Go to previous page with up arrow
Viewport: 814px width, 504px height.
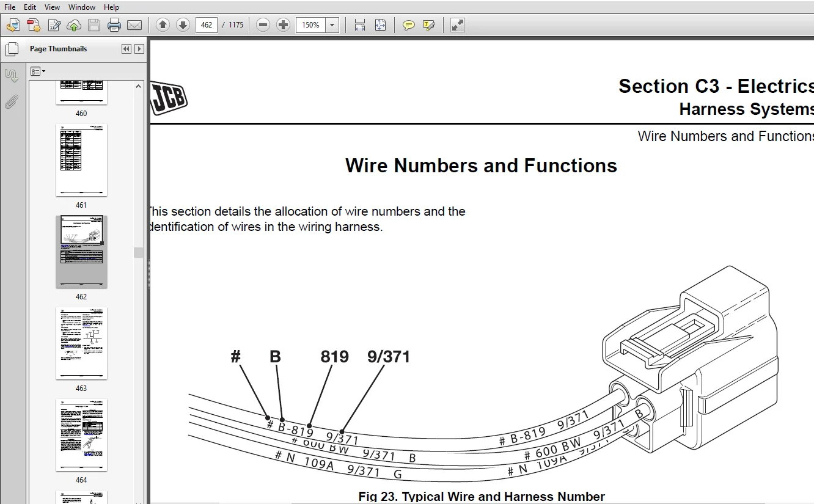tap(163, 25)
